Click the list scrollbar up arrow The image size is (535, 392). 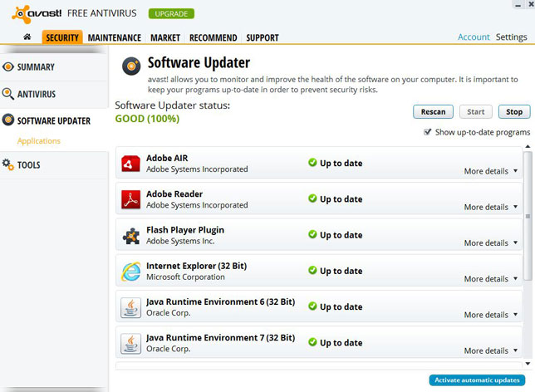pyautogui.click(x=528, y=146)
